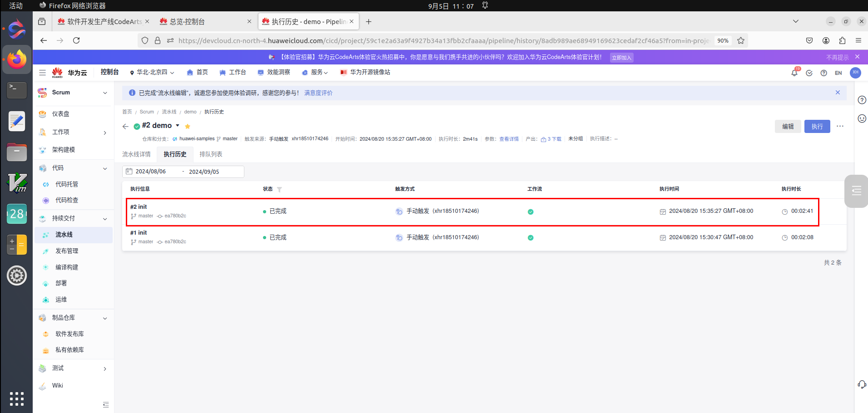
Task: Collapse the 制品仓库 sidebar section
Action: pyautogui.click(x=105, y=318)
